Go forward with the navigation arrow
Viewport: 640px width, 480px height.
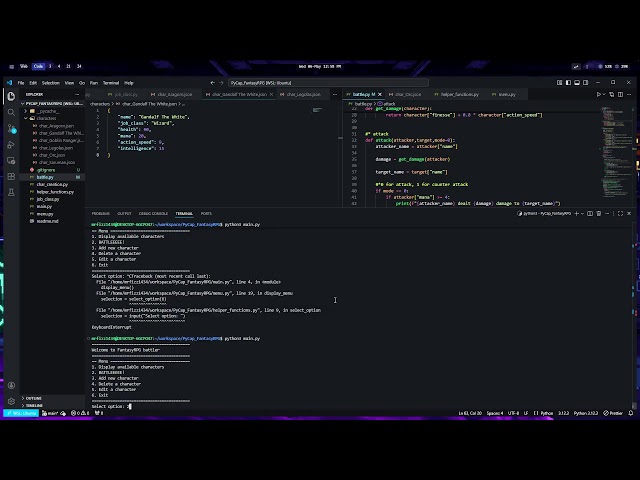click(x=222, y=83)
